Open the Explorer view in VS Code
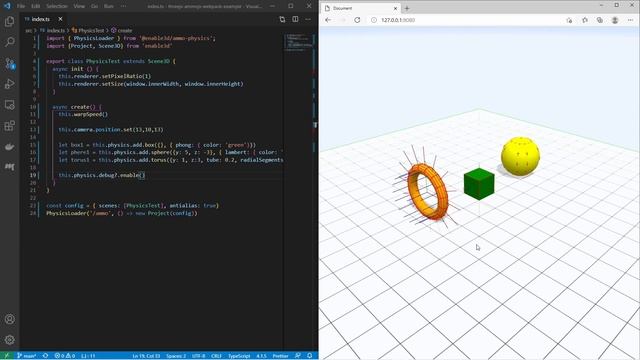This screenshot has width=640, height=360. 9,21
